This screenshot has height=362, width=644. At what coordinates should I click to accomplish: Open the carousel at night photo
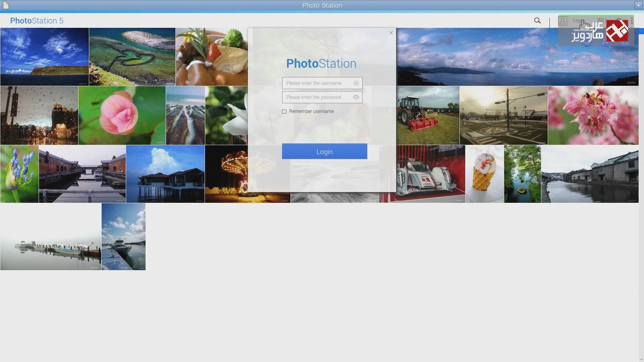tap(226, 174)
